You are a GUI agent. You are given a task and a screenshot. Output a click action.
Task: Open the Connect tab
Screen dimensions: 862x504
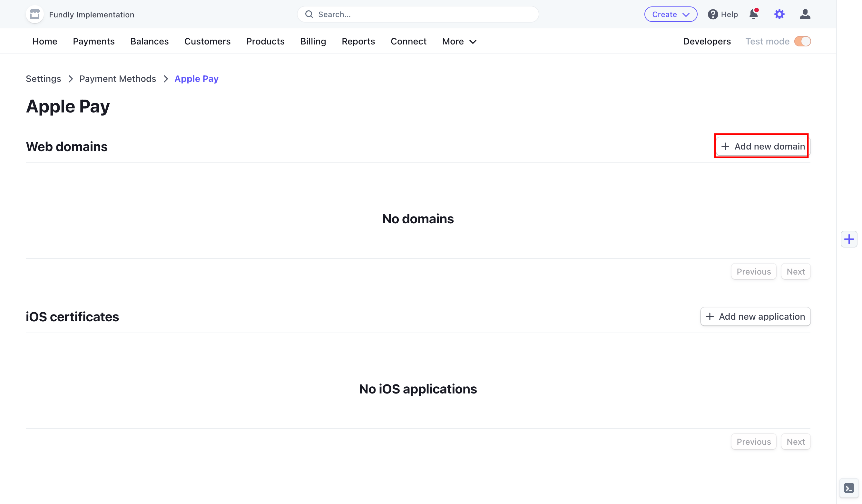(x=408, y=41)
